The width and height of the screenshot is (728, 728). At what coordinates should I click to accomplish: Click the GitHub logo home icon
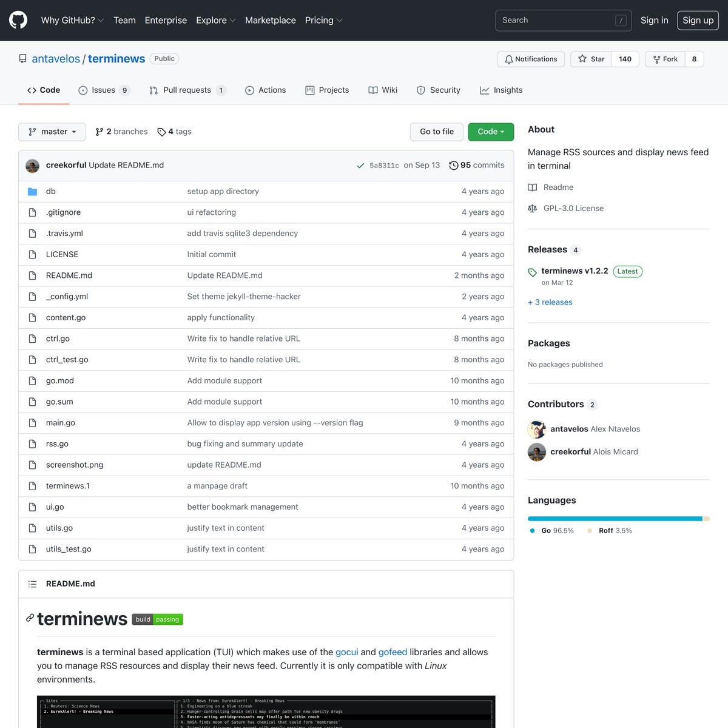point(18,20)
